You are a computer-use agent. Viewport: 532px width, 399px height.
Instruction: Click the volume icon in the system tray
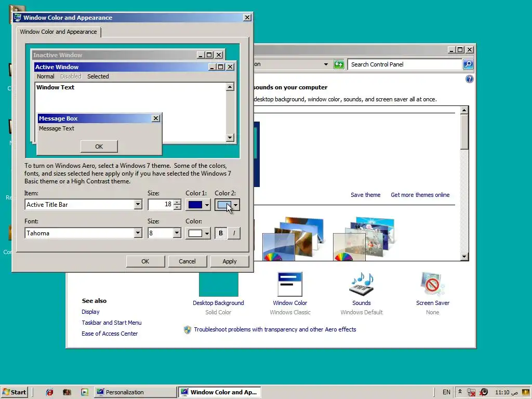484,392
